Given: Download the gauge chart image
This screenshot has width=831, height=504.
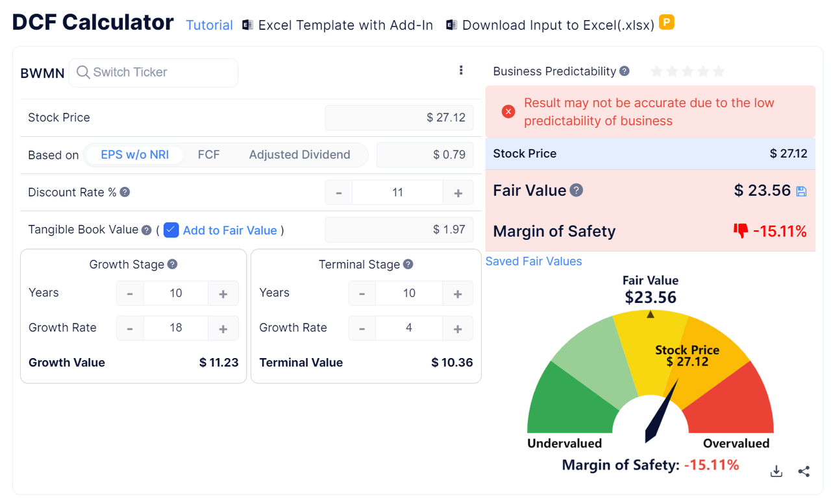Looking at the screenshot, I should [x=776, y=472].
